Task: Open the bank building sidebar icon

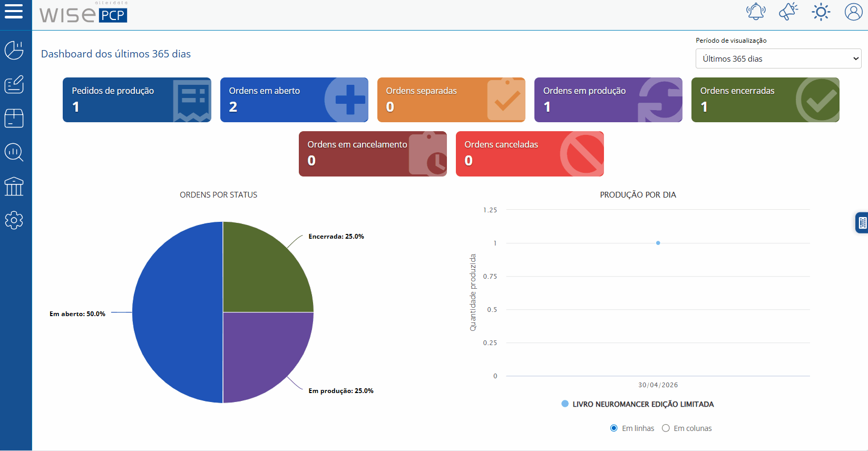Action: coord(14,186)
